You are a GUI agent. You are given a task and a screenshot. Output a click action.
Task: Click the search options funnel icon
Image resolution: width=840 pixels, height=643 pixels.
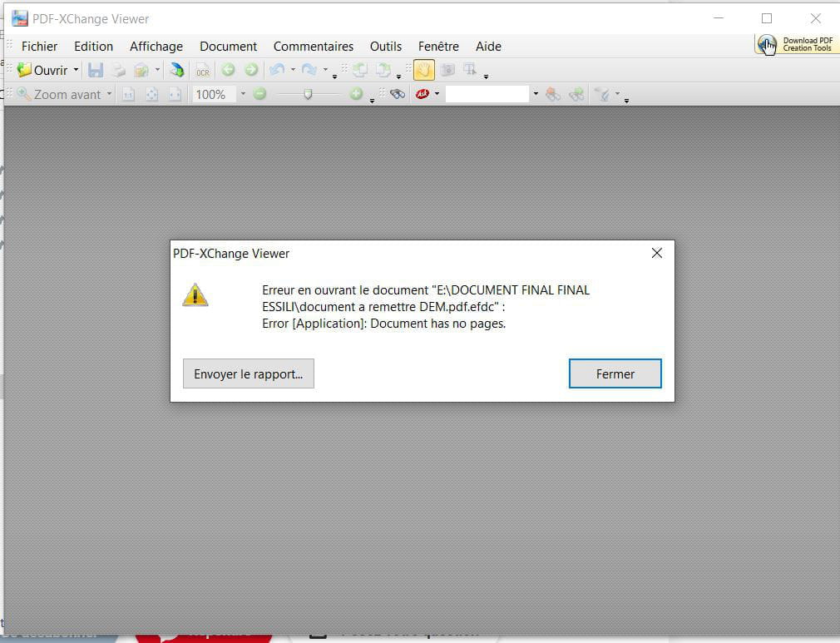(x=603, y=95)
